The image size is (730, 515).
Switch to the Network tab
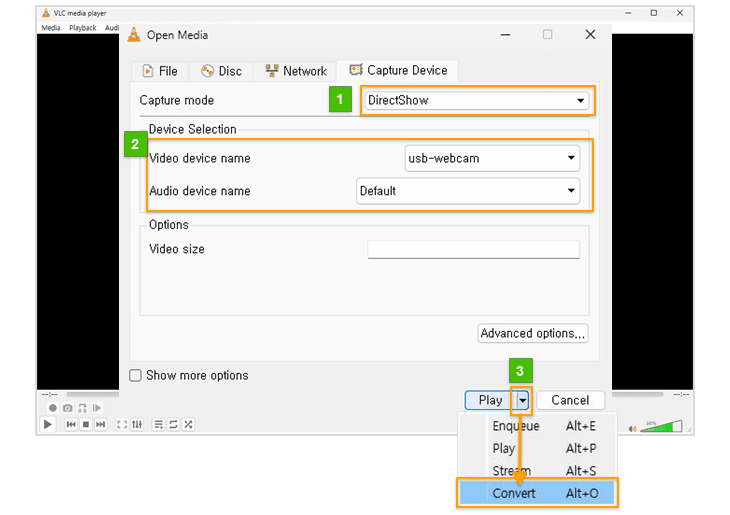click(x=295, y=71)
